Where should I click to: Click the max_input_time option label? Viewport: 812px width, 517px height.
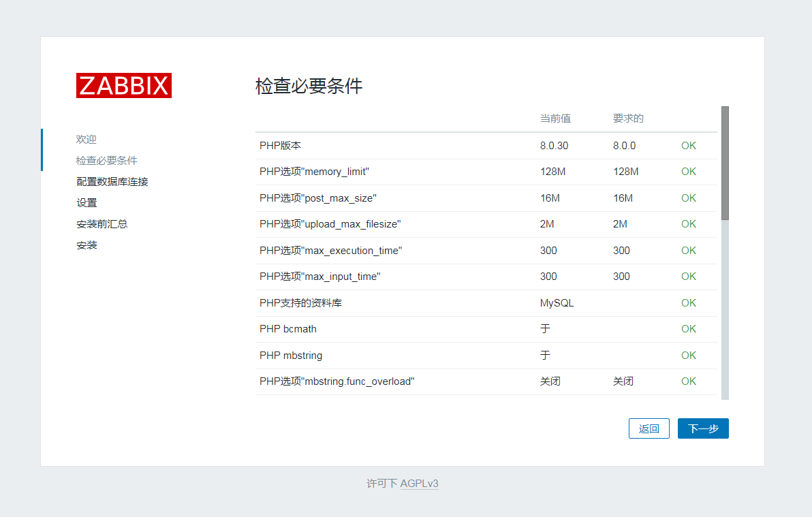click(x=320, y=277)
